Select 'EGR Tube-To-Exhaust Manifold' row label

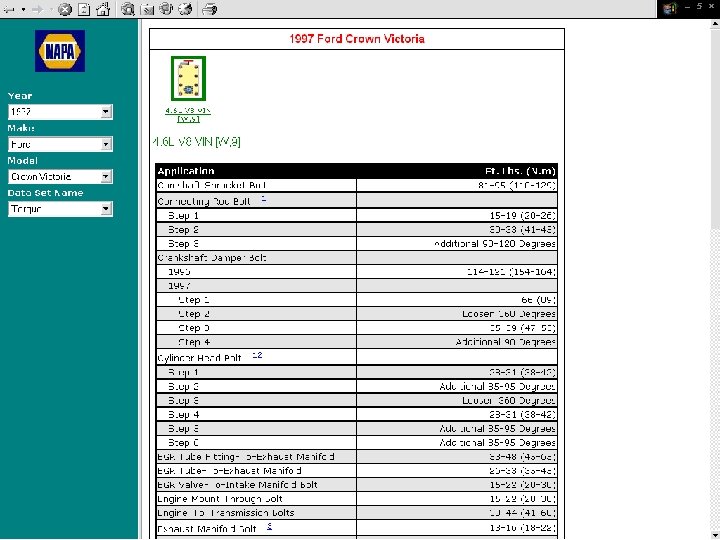point(230,471)
